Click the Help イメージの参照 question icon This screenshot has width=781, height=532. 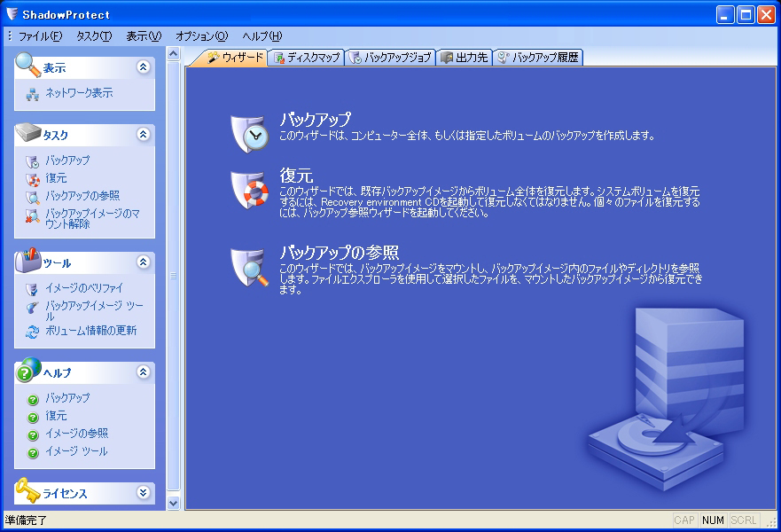pos(33,435)
